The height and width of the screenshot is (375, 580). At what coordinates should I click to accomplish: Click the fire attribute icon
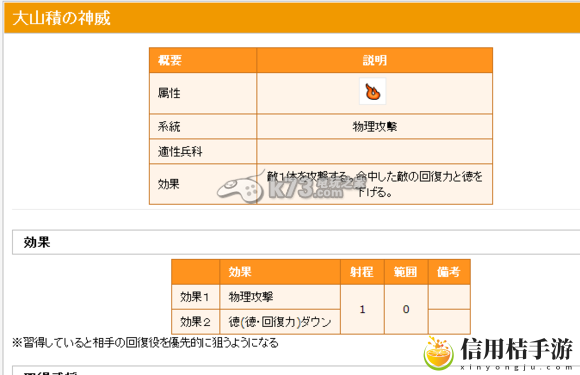coord(372,92)
